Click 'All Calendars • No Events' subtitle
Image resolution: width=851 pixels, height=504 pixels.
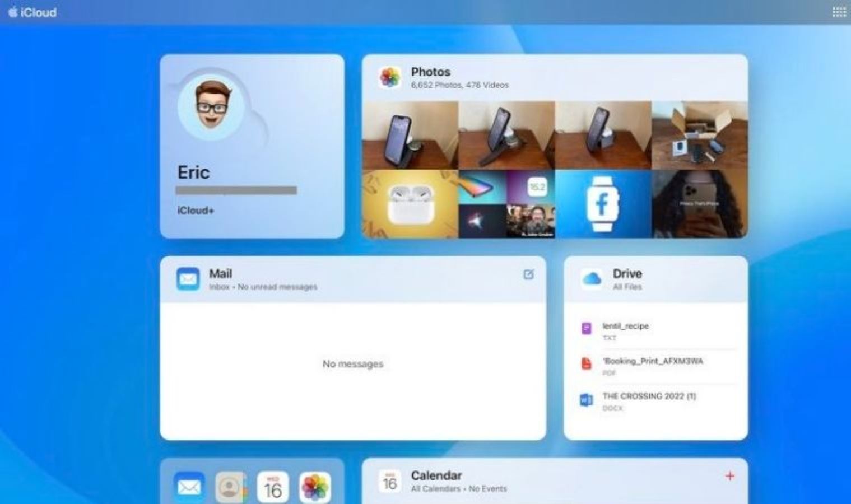[459, 489]
